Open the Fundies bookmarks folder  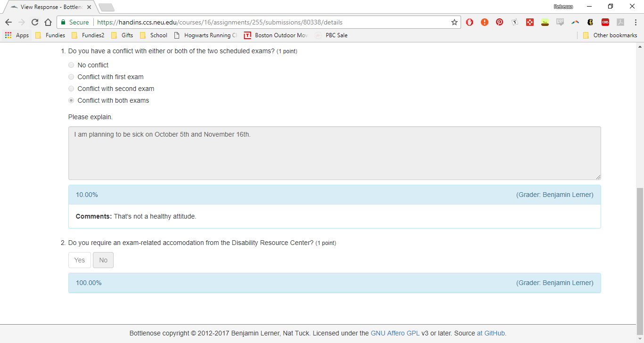pyautogui.click(x=50, y=35)
